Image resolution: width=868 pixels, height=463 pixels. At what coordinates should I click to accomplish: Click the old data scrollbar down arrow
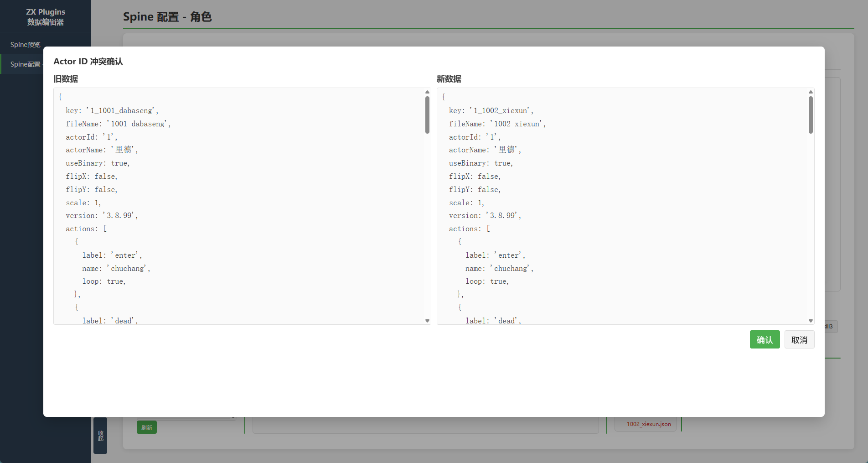point(427,321)
